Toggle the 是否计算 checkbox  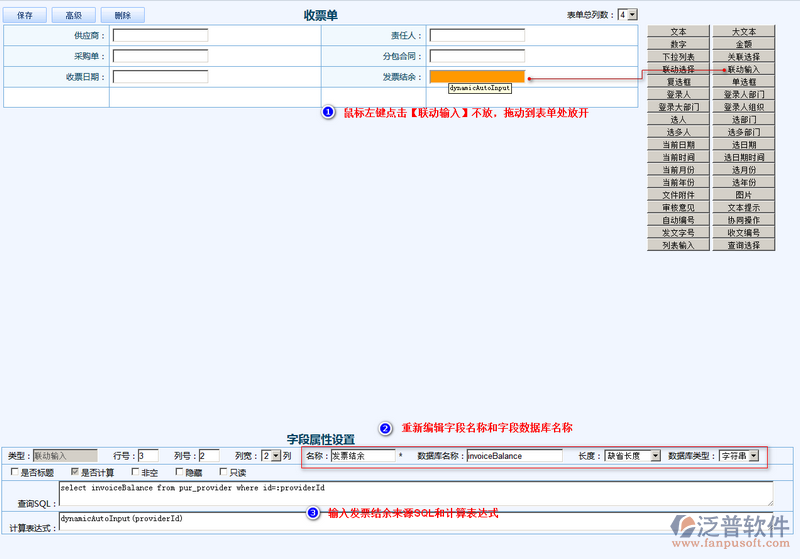[75, 472]
